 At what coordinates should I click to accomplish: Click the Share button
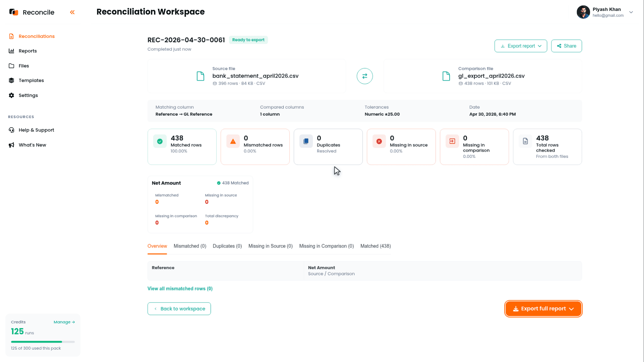566,46
